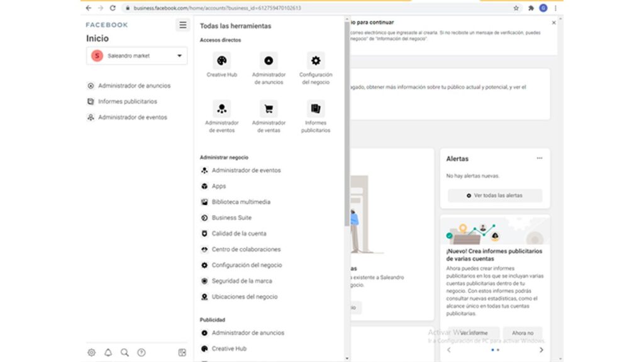The image size is (644, 362).
Task: Go to previous tip card arrow
Action: point(449,350)
